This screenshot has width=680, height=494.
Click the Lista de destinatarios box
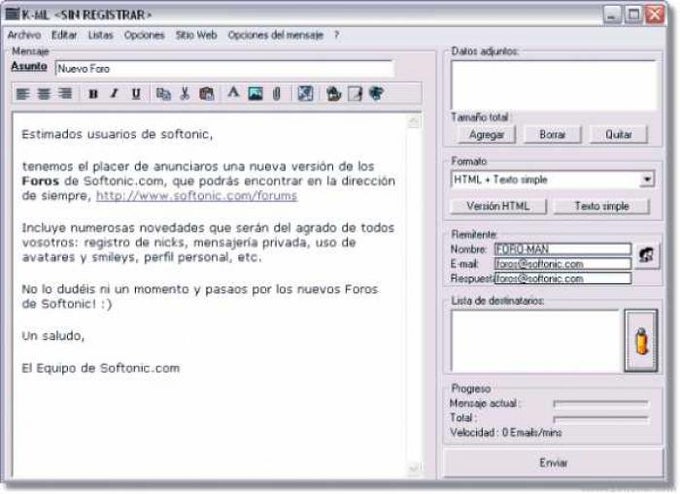coord(535,341)
